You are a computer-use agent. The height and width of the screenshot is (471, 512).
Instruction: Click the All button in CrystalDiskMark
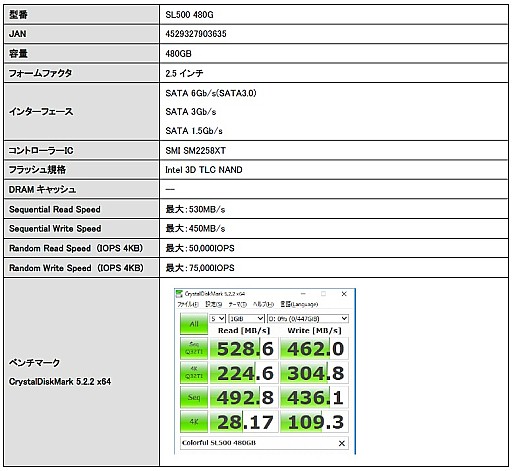194,324
